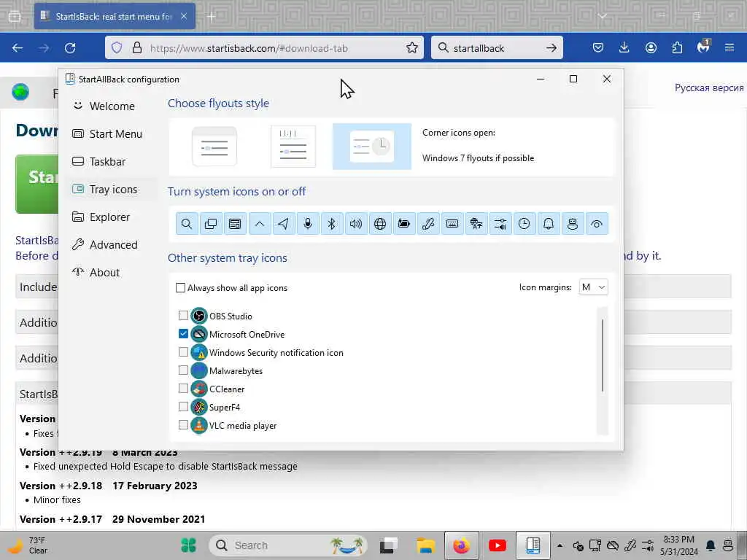Image resolution: width=747 pixels, height=560 pixels.
Task: Open Windows Start button on taskbar
Action: (x=189, y=545)
